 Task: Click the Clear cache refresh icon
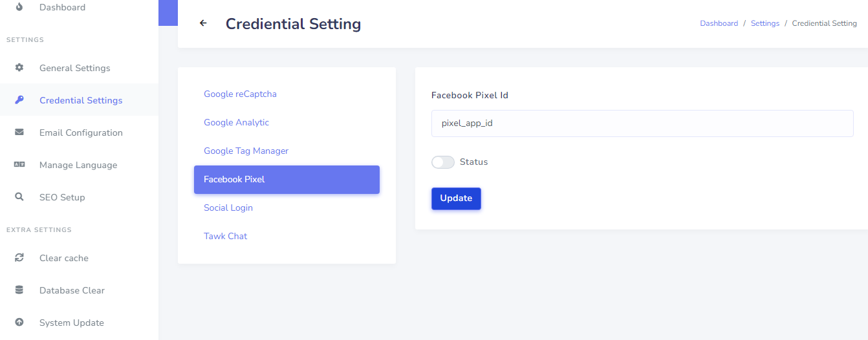19,257
